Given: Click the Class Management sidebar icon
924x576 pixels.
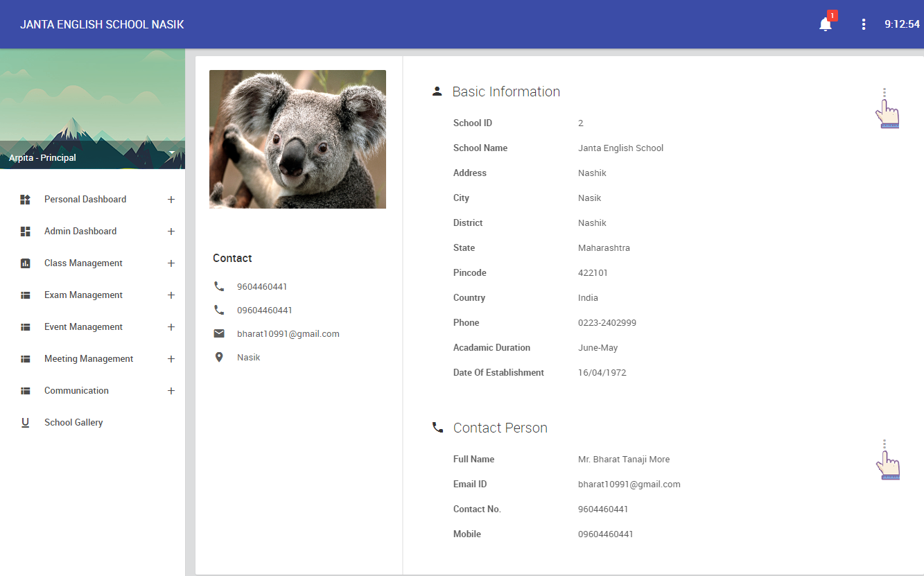Looking at the screenshot, I should pyautogui.click(x=26, y=263).
